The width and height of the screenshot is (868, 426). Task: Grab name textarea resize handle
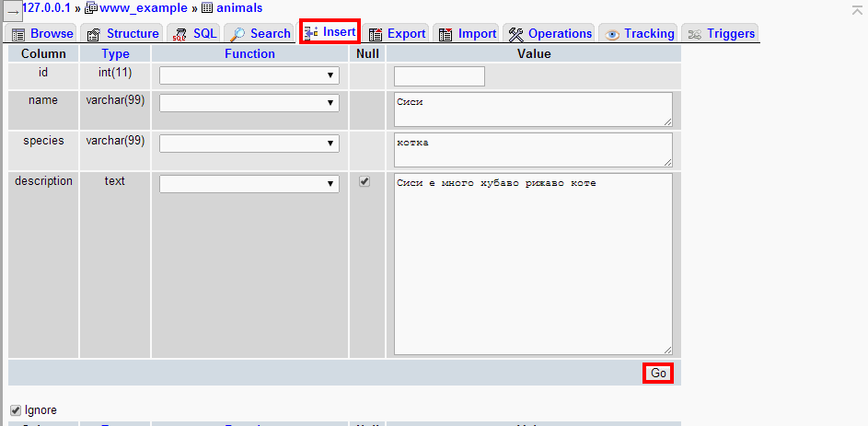667,122
